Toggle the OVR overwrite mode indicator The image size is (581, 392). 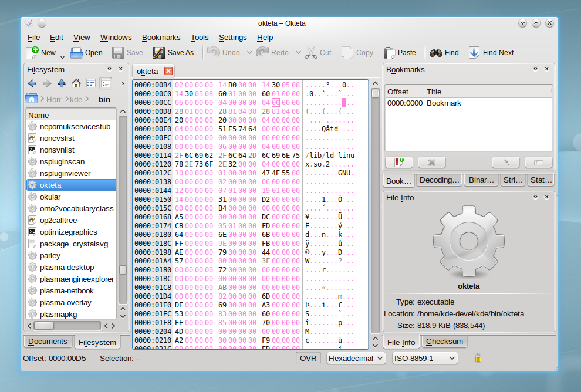point(308,358)
